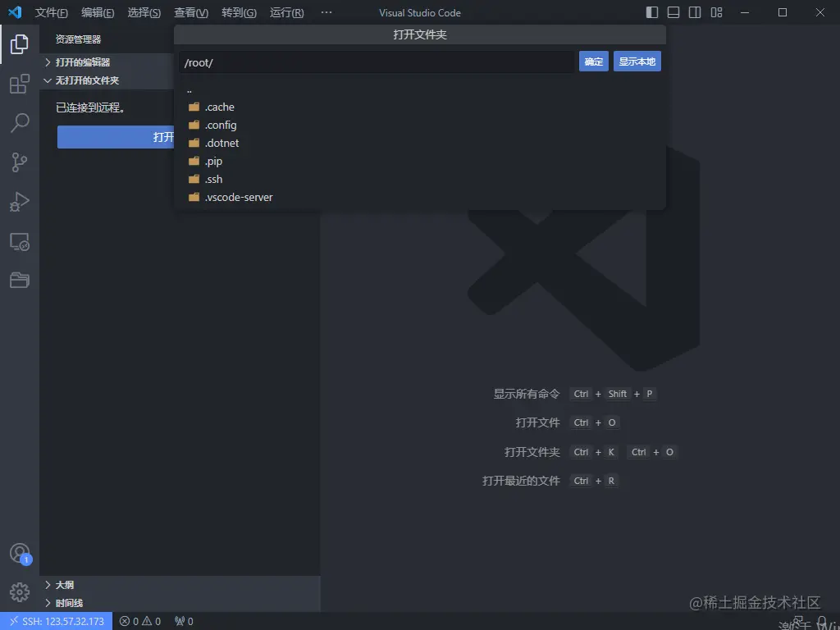840x630 pixels.
Task: Toggle bottom panel layout icon
Action: point(673,12)
